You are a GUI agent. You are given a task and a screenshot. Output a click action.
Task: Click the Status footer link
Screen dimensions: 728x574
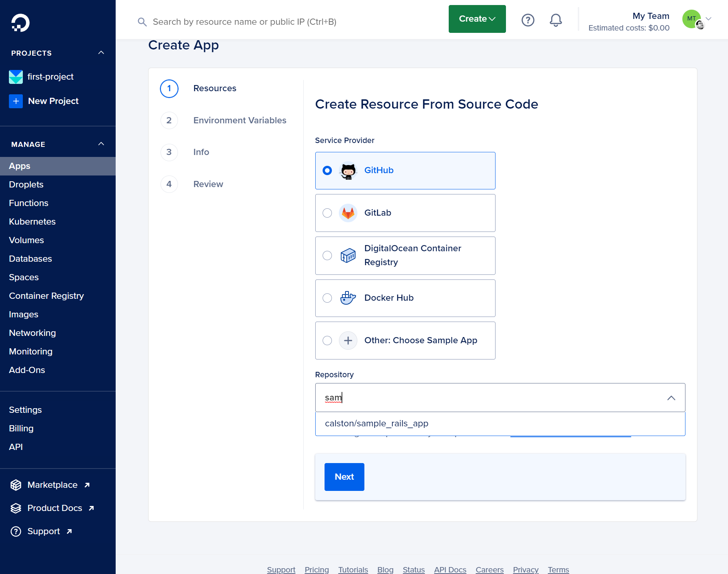414,569
